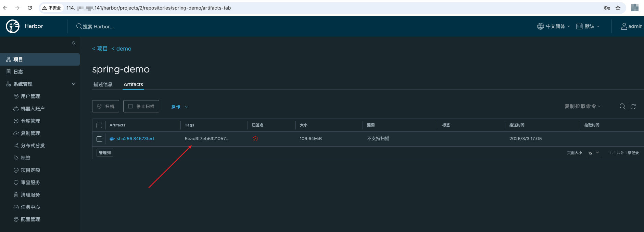Collapse the sidebar with the double-chevron icon
Viewport: 644px width, 232px height.
tap(74, 43)
